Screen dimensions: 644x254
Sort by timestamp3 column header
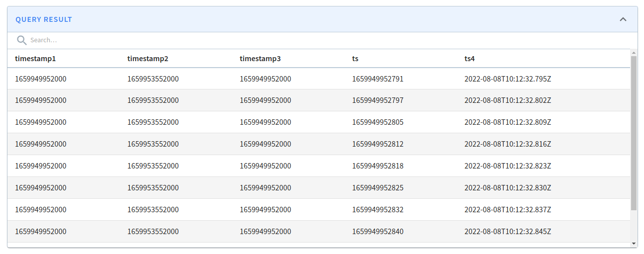point(260,59)
